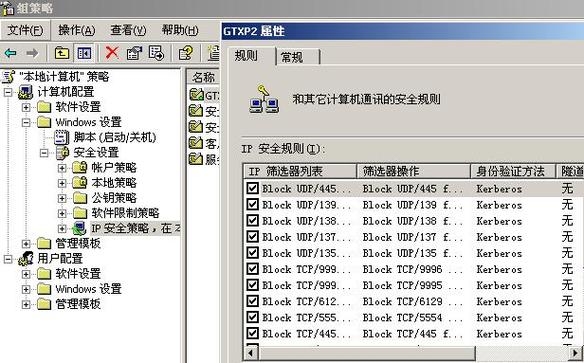Uncheck Block TCP/5554 rule checkbox

pyautogui.click(x=252, y=317)
